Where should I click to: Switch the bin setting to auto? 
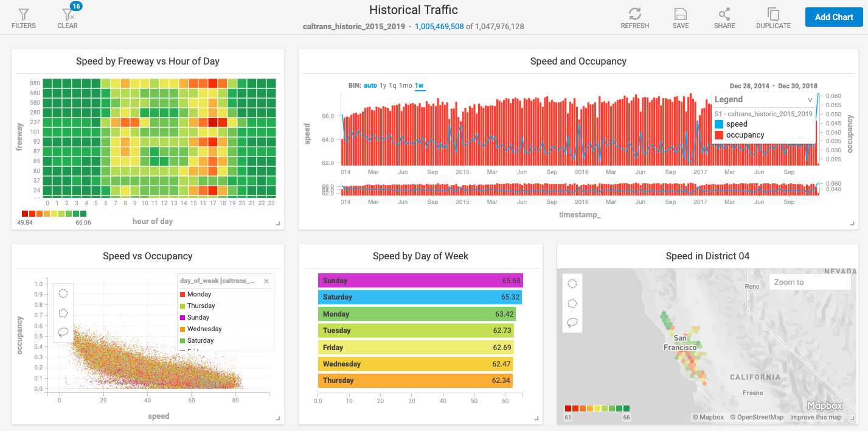coord(370,86)
